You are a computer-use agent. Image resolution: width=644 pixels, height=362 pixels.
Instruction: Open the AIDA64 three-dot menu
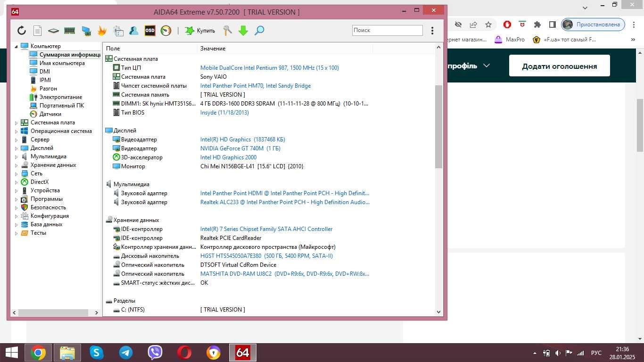click(x=432, y=31)
